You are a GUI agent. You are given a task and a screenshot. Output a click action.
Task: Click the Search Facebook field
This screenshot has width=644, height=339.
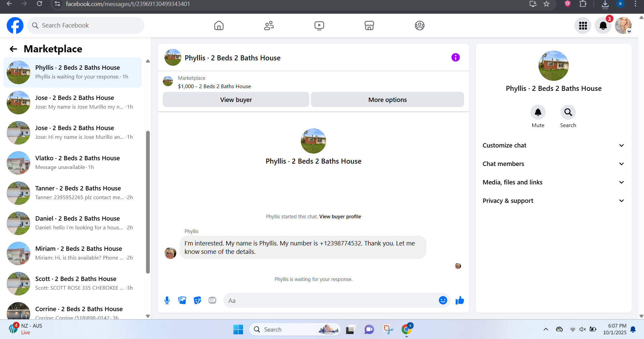pos(86,25)
